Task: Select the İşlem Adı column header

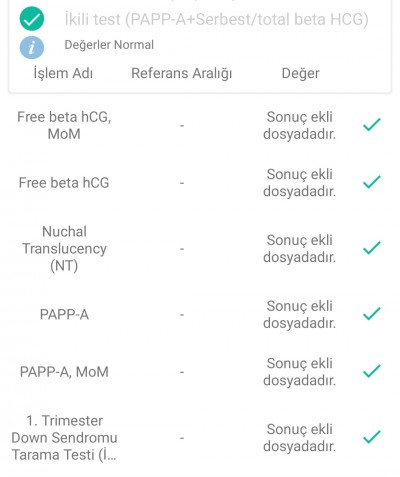Action: pos(63,73)
